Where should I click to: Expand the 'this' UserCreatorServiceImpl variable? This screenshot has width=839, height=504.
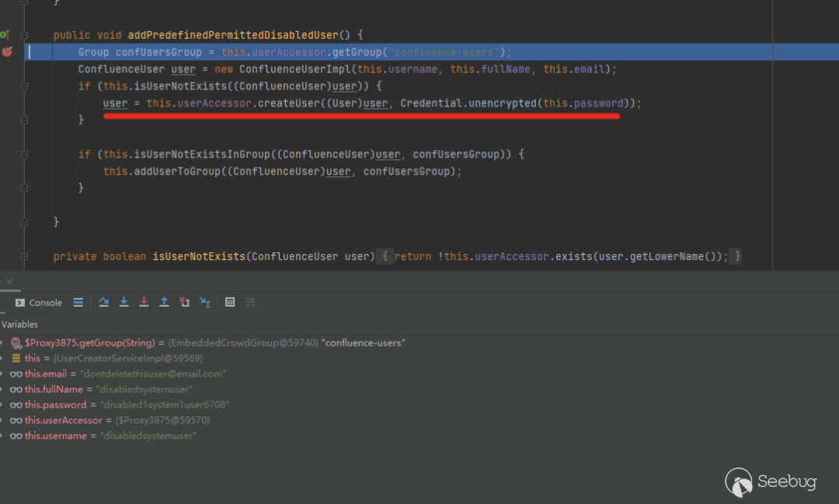click(x=2, y=358)
